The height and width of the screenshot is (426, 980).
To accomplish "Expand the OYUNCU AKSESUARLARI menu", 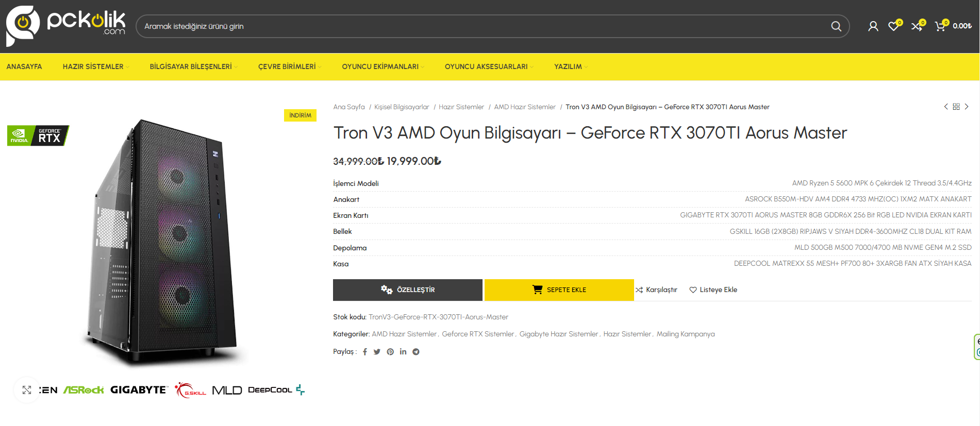I will (x=489, y=66).
